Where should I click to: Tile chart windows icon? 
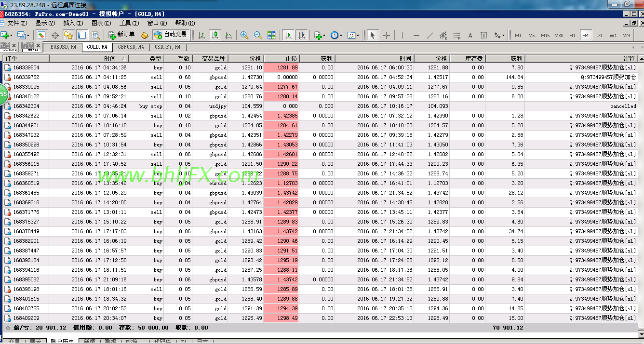[x=271, y=35]
